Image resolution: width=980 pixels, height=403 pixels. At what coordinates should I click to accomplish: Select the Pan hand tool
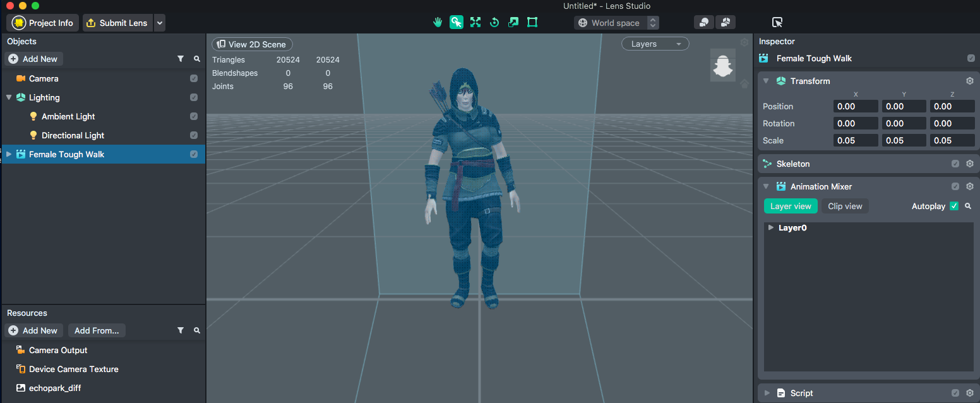click(437, 23)
